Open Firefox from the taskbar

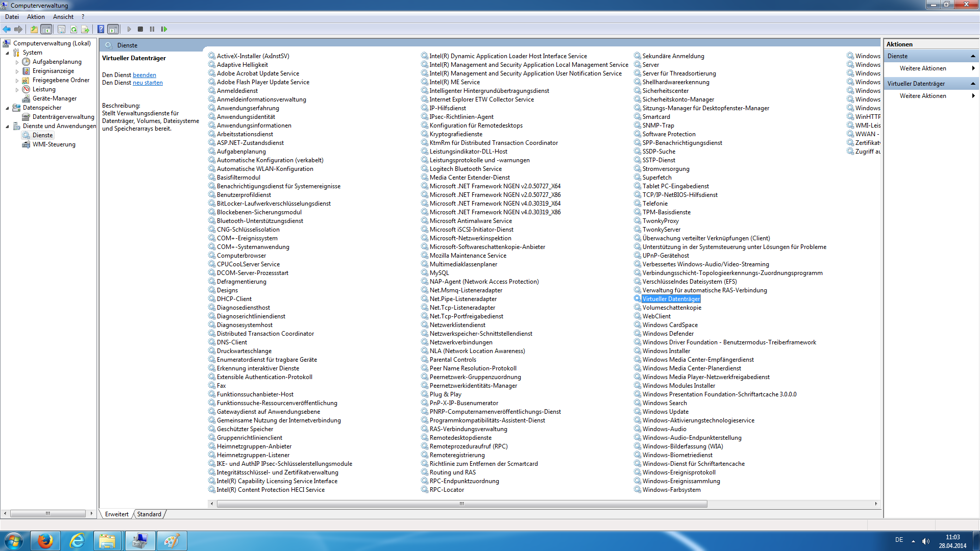[45, 541]
